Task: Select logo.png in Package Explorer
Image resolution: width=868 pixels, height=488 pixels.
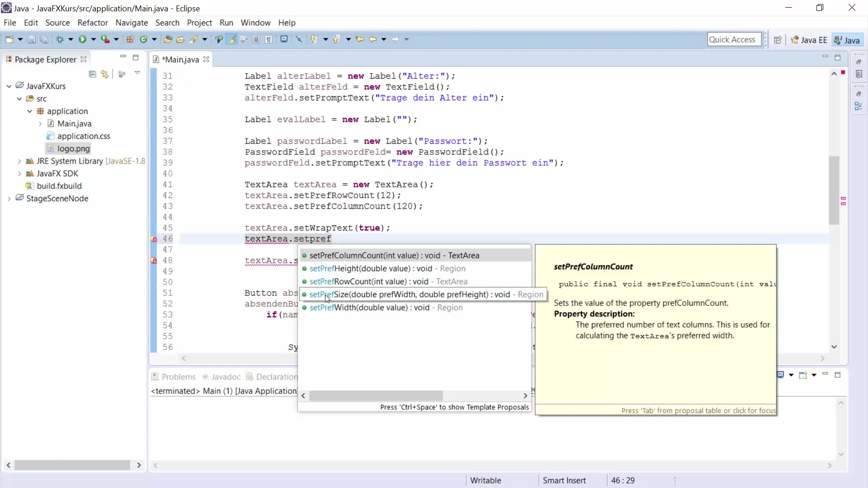Action: click(68, 149)
